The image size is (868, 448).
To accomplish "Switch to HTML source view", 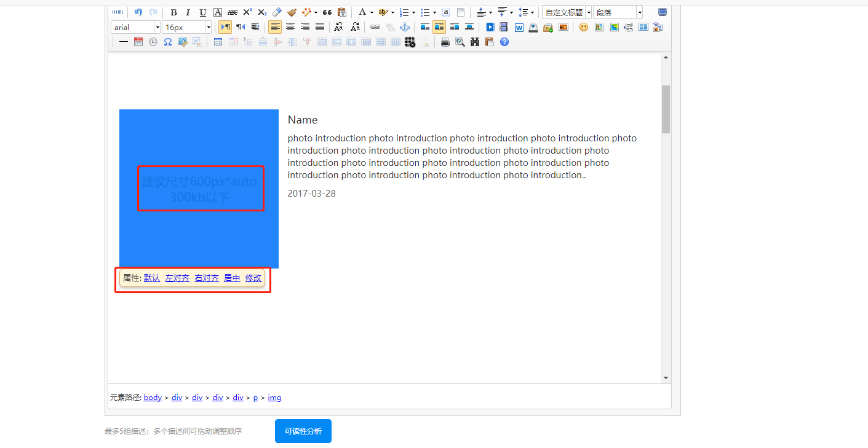I will click(117, 12).
